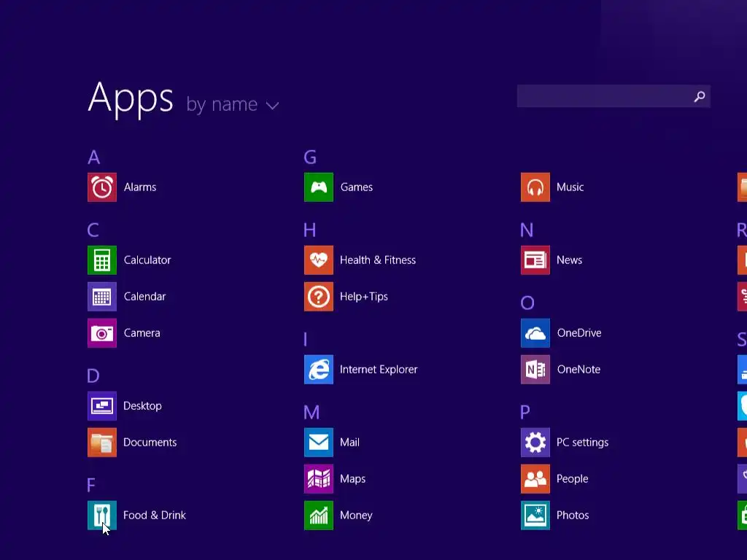Click the 'Apps' page title
This screenshot has width=747, height=560.
(131, 99)
